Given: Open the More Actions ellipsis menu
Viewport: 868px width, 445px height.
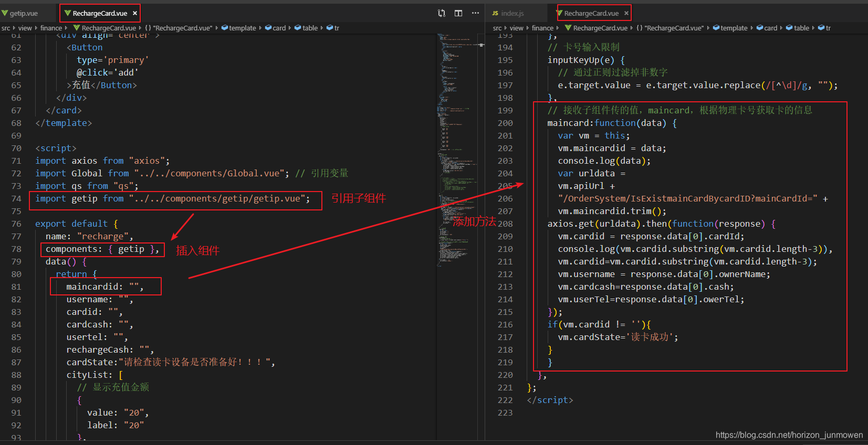Looking at the screenshot, I should (475, 13).
